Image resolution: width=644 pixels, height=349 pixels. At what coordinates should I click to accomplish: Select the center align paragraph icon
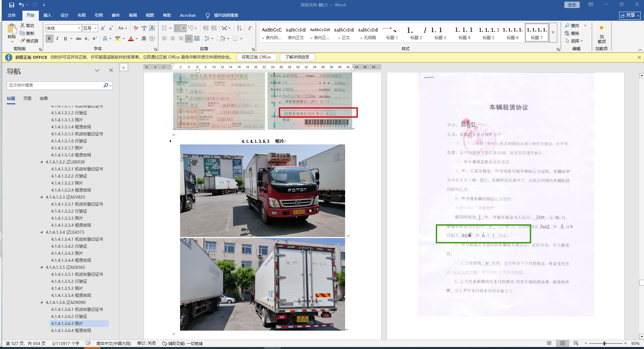point(173,38)
